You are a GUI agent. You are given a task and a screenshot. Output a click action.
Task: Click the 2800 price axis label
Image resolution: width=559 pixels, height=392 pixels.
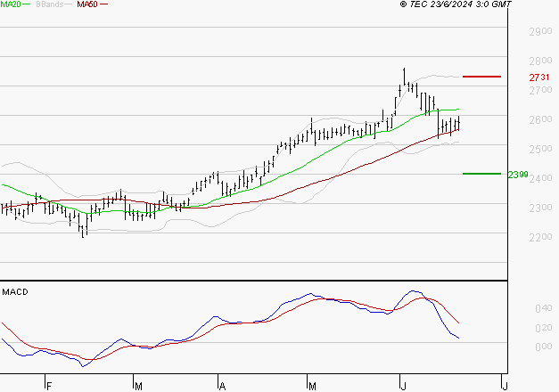540,61
